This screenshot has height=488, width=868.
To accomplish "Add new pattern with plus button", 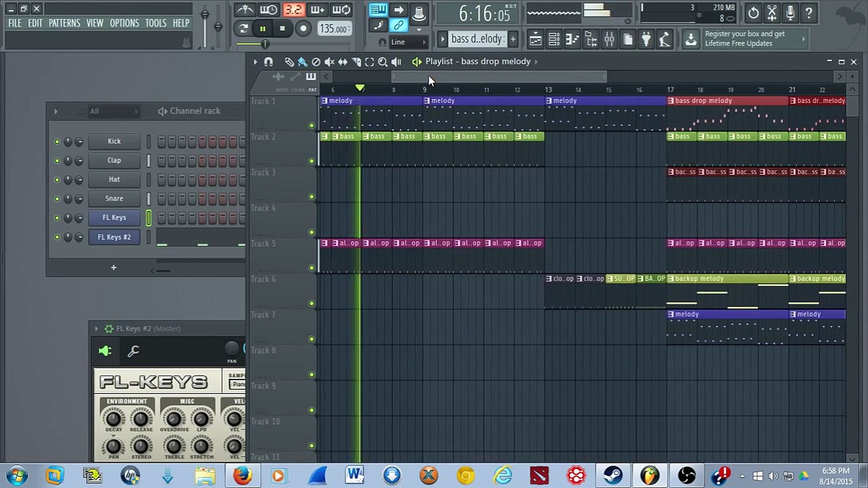I will (x=513, y=39).
